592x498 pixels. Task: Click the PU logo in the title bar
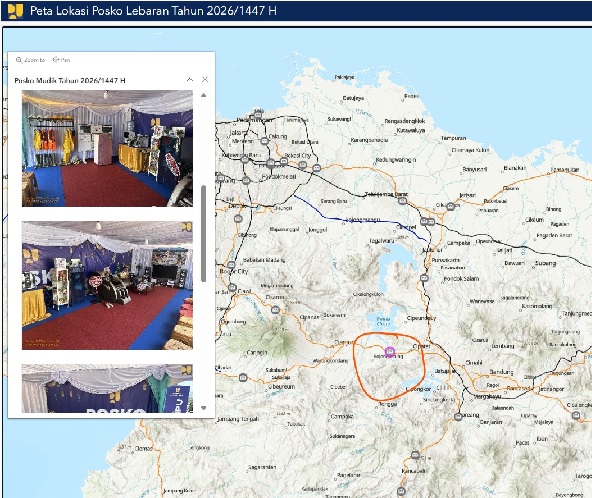coord(15,11)
